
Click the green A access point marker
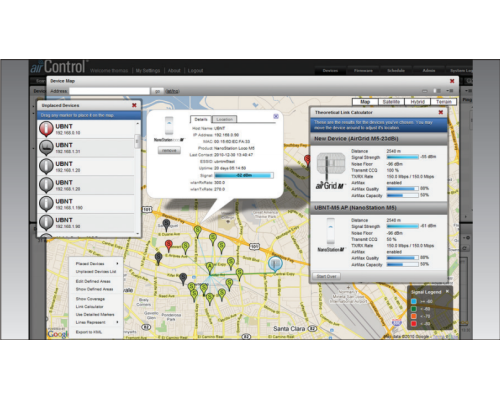[x=209, y=267]
